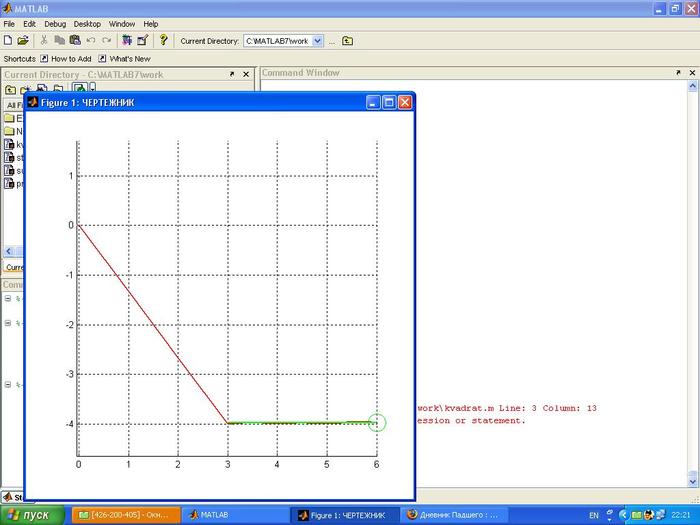This screenshot has width=700, height=525.
Task: Click the What's New shortcut link
Action: (124, 59)
